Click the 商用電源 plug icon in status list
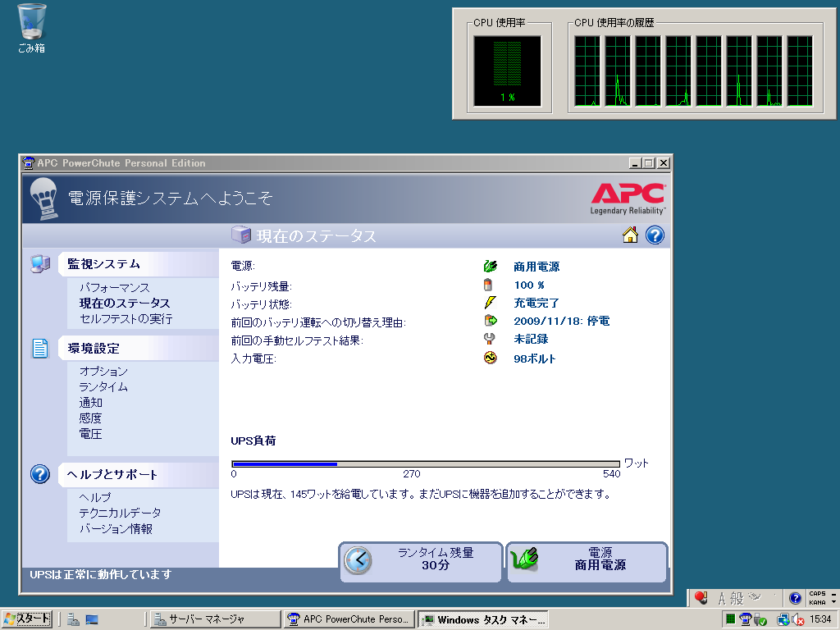Screen dimensions: 840x630 491,267
